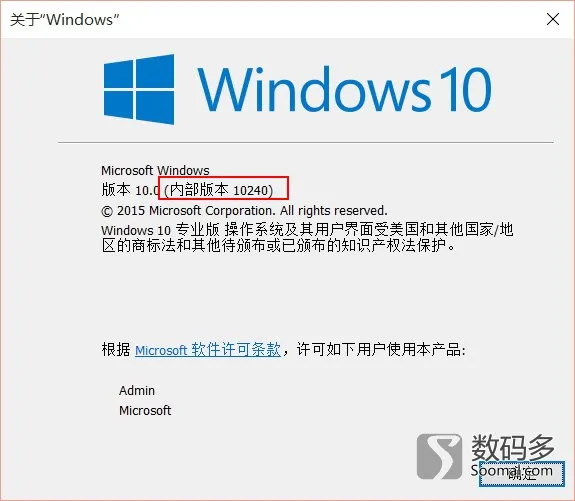Click the 数码多 watermark text

513,447
